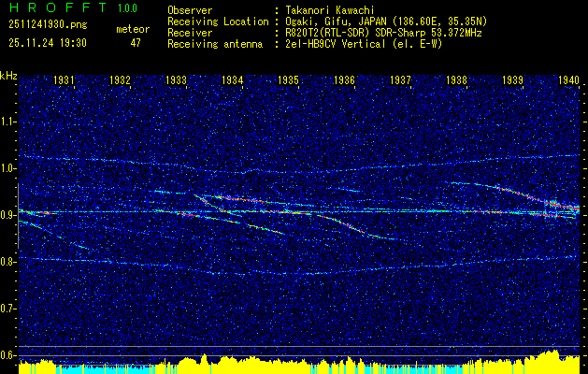Select the 1939 time axis label
This screenshot has width=588, height=374.
click(x=512, y=79)
